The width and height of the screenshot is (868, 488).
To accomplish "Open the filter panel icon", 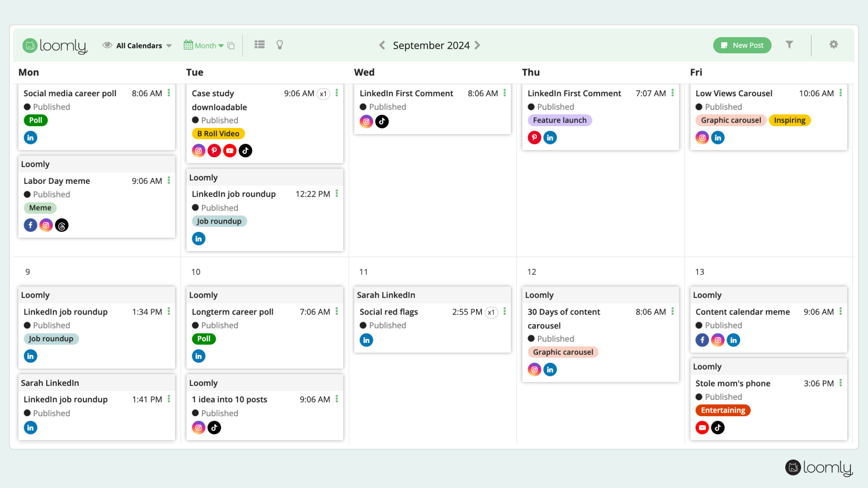I will (789, 45).
